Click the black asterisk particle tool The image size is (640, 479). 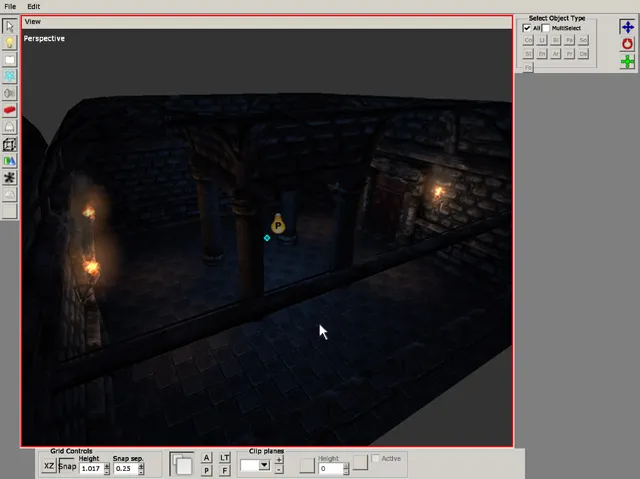click(x=9, y=178)
